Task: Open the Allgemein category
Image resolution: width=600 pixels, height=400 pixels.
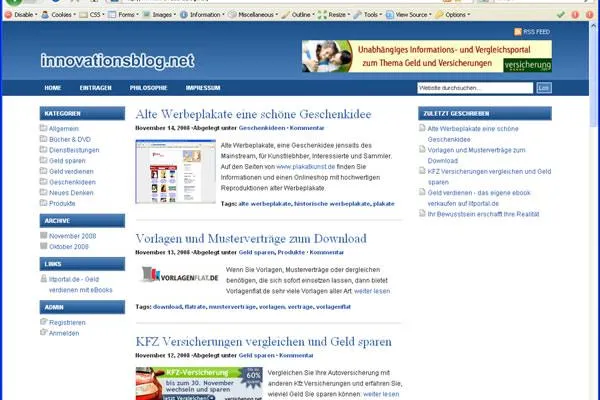Action: pos(64,129)
